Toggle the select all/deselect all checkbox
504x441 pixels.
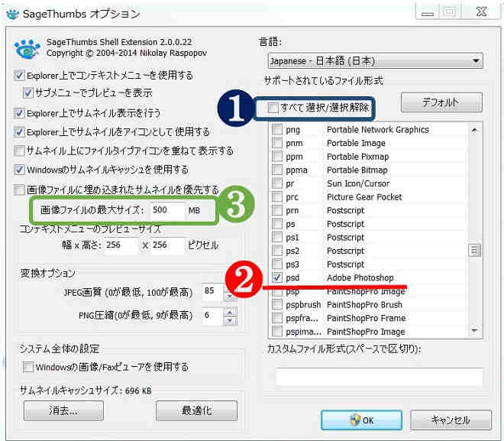click(273, 109)
